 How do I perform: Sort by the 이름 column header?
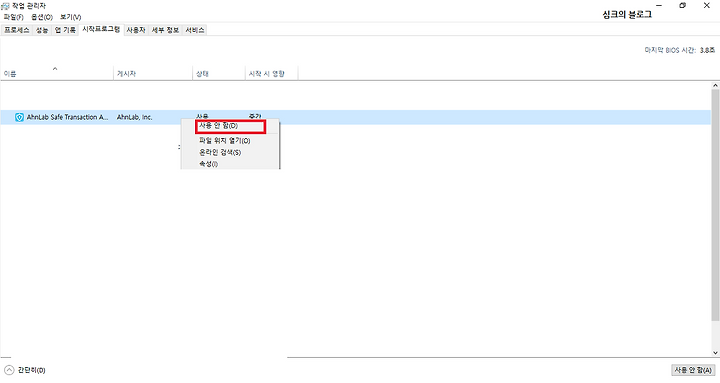coord(56,73)
